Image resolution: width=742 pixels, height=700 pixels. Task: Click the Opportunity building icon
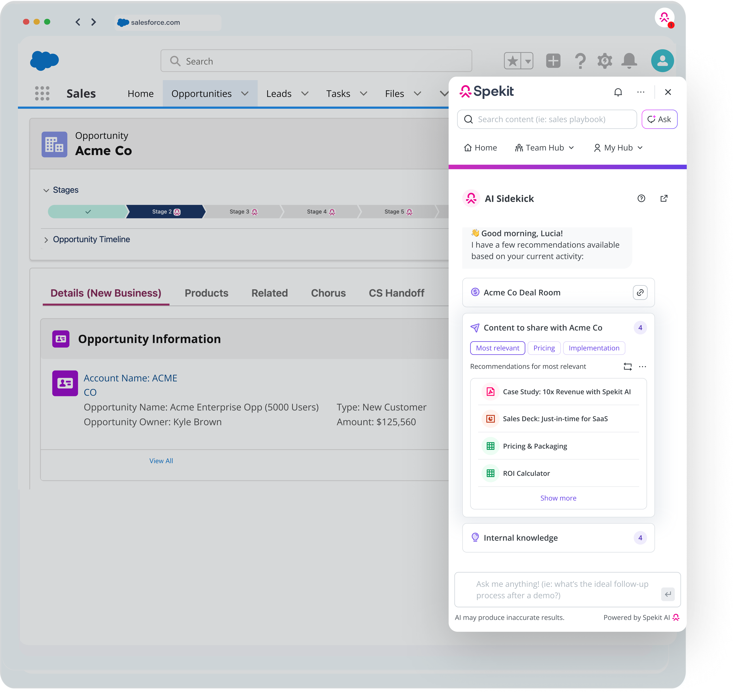click(54, 144)
